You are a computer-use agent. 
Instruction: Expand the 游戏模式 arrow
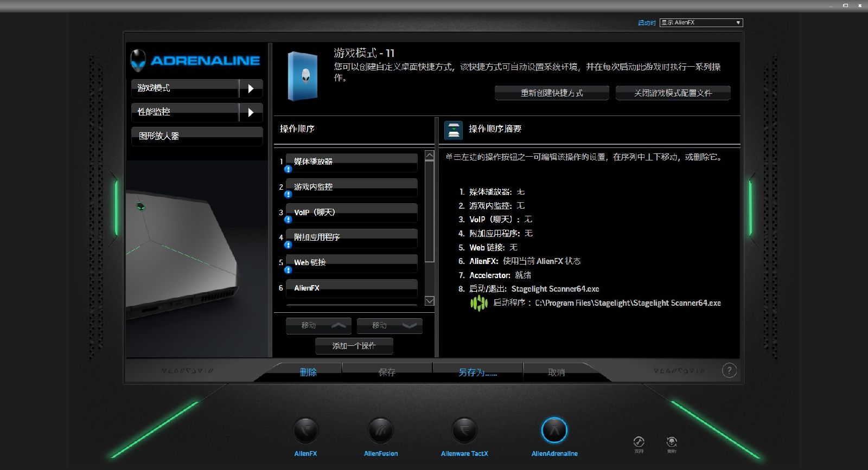[x=251, y=88]
